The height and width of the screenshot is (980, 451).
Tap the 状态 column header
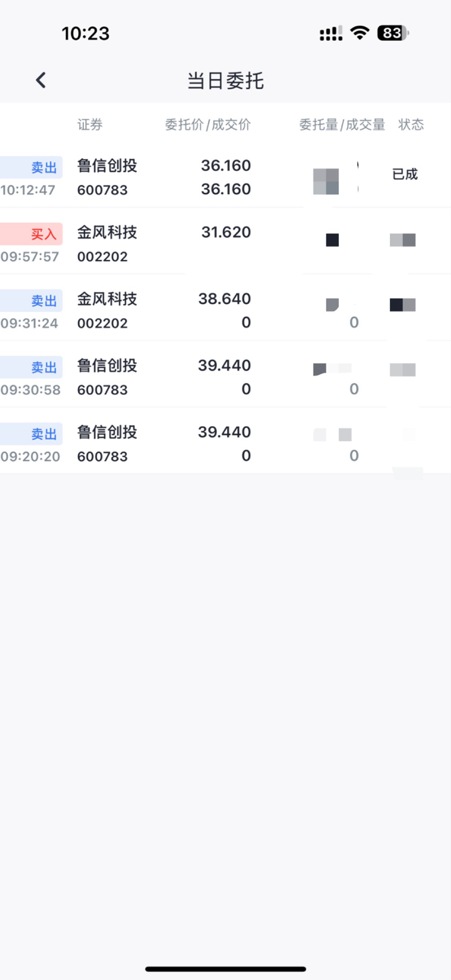coord(410,124)
